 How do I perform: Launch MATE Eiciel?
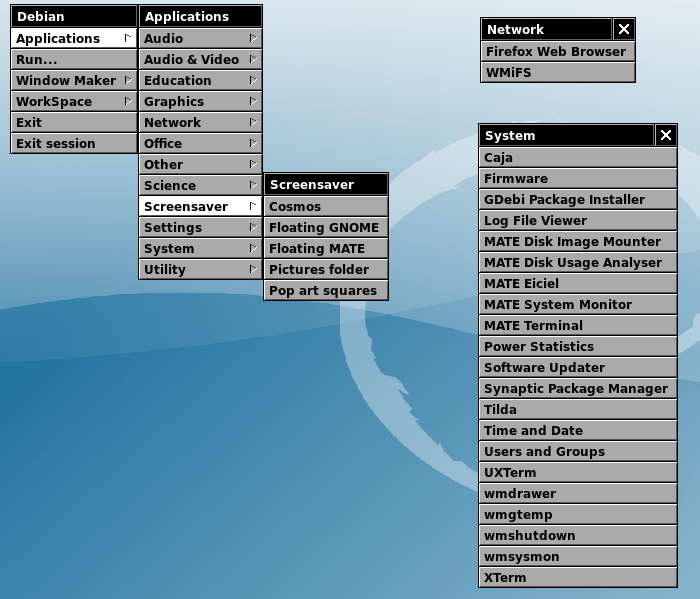(578, 283)
